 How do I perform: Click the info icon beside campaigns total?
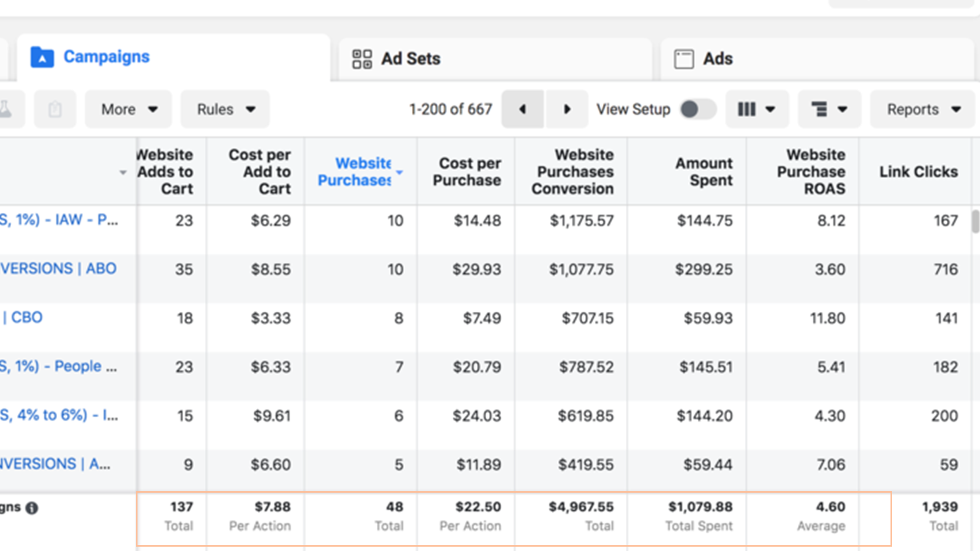[32, 508]
